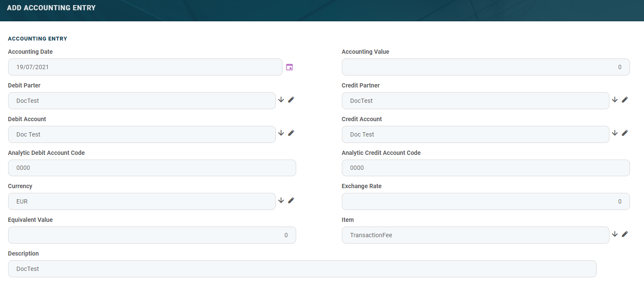This screenshot has height=288, width=644.
Task: Focus the Equivalent Value input
Action: 152,235
